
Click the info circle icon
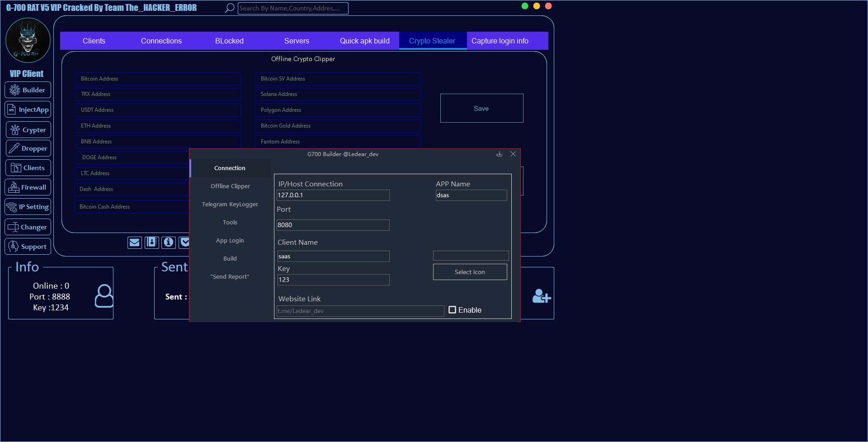pyautogui.click(x=169, y=242)
